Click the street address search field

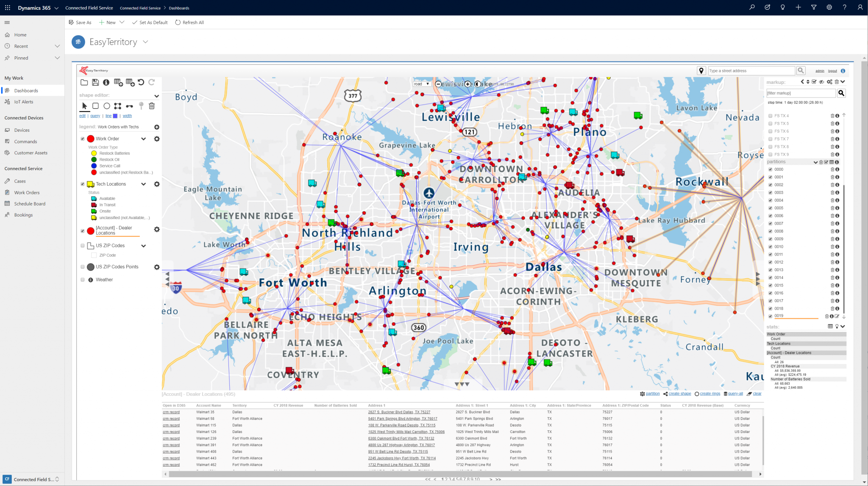(750, 70)
